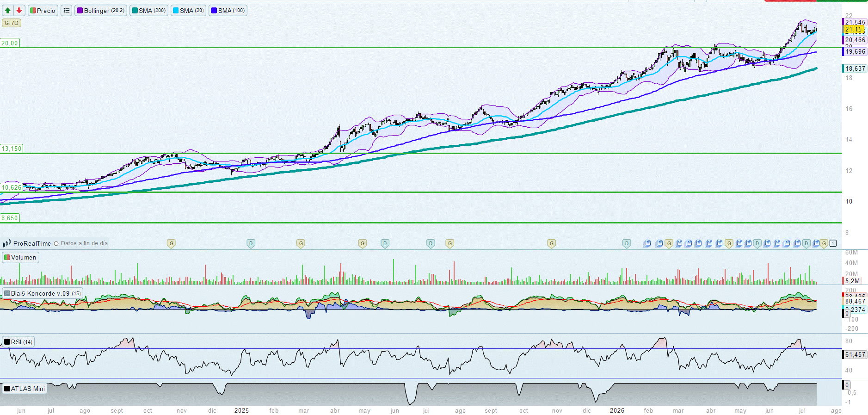Image resolution: width=868 pixels, height=415 pixels.
Task: Click the 88,467 Koncorde value label
Action: pos(855,301)
